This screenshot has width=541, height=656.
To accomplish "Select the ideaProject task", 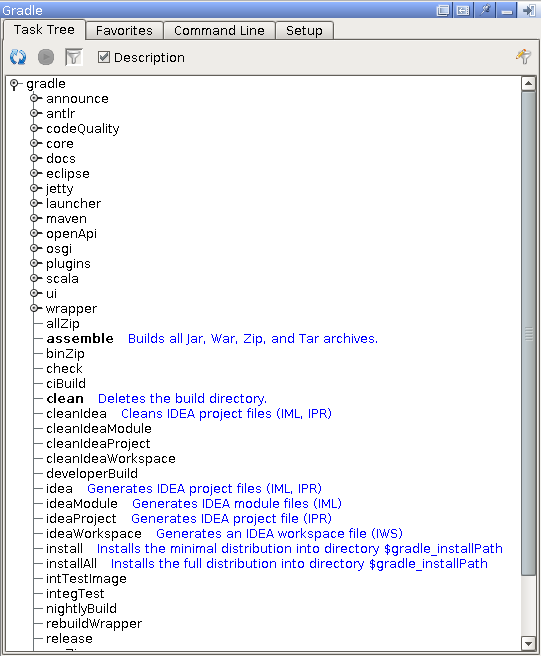I will click(81, 519).
